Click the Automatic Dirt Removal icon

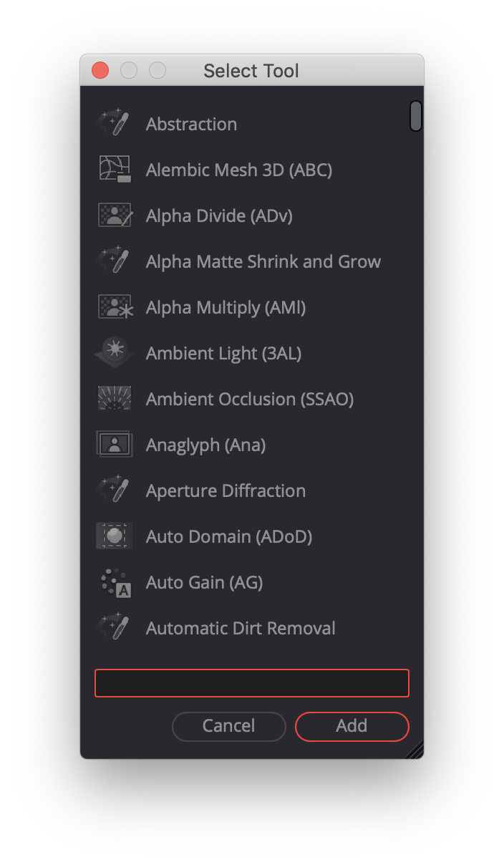tap(114, 627)
